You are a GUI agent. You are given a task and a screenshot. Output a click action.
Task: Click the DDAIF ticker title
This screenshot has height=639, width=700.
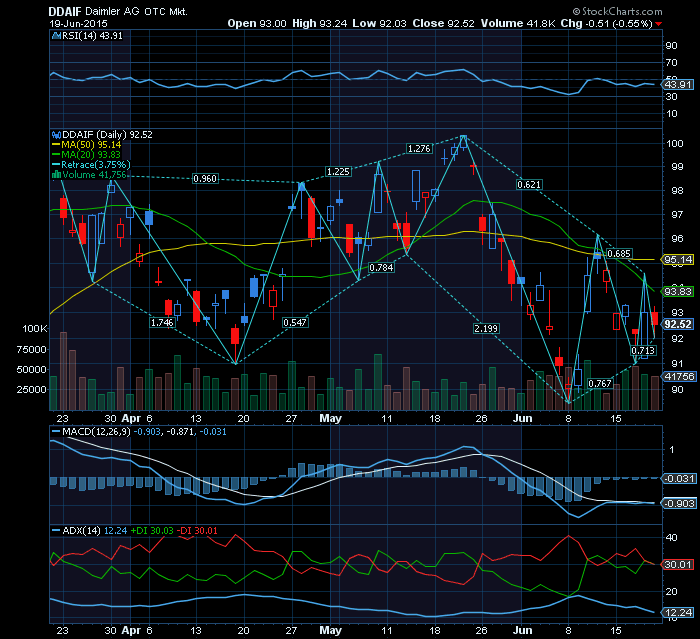(x=65, y=12)
